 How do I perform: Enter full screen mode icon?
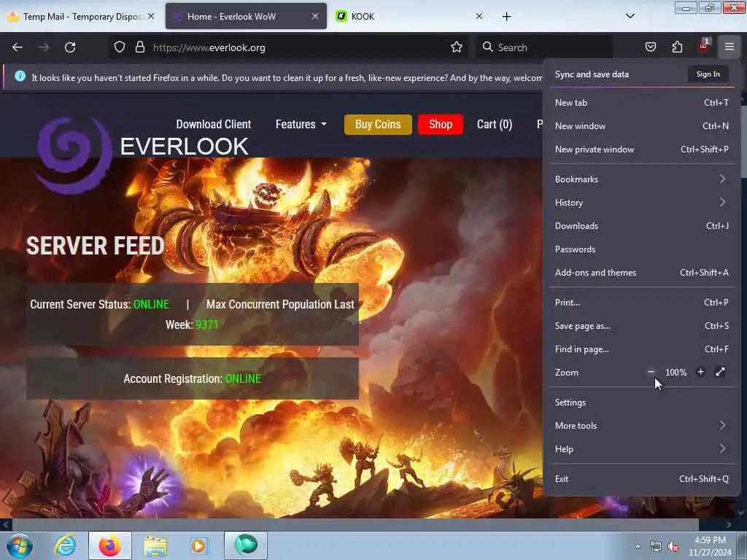click(720, 372)
